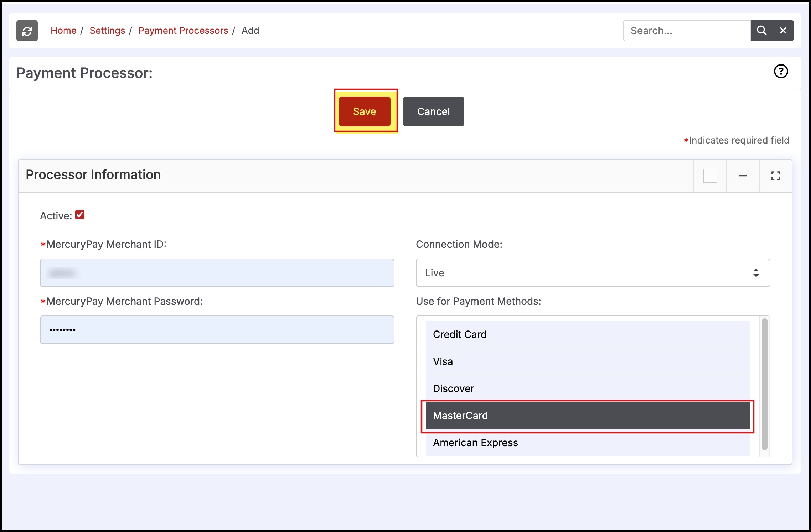The height and width of the screenshot is (532, 811).
Task: Click the search magnifier icon
Action: (761, 31)
